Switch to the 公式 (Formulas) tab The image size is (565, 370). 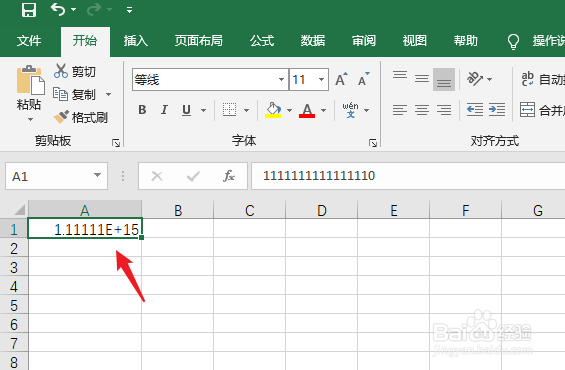[x=262, y=41]
